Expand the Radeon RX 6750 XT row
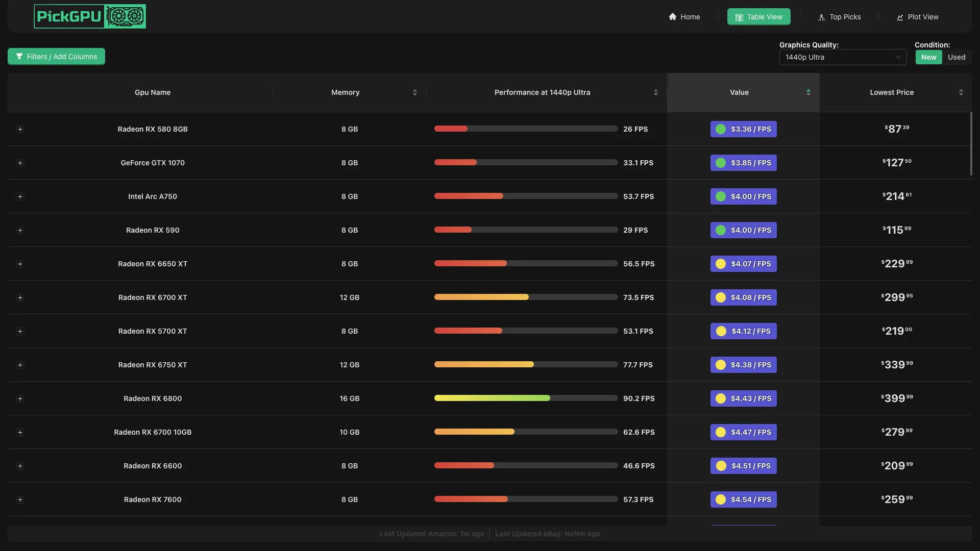Image resolution: width=980 pixels, height=551 pixels. pos(20,365)
